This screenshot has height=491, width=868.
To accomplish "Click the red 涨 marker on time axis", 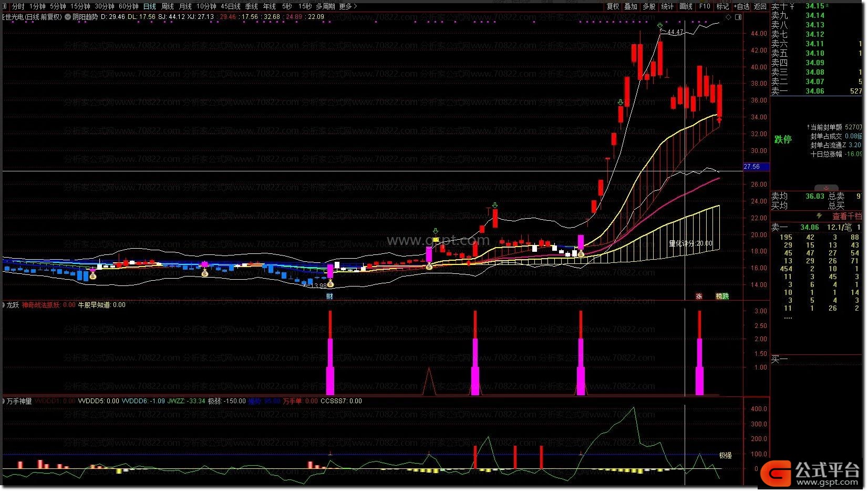I will [699, 296].
